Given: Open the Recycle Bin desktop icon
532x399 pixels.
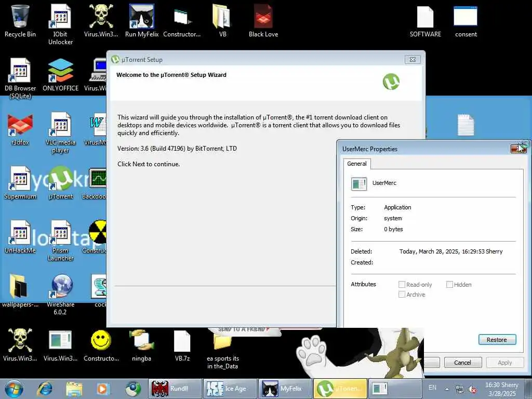Looking at the screenshot, I should point(20,21).
